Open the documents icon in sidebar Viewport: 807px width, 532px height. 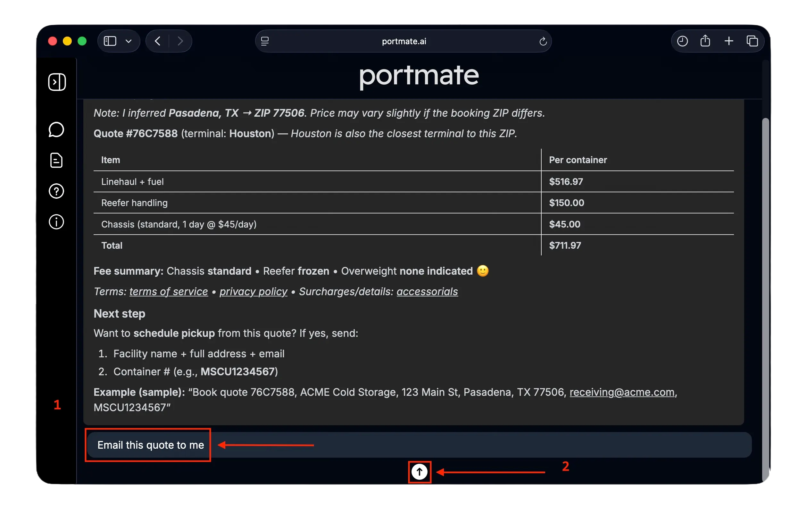[x=56, y=160]
